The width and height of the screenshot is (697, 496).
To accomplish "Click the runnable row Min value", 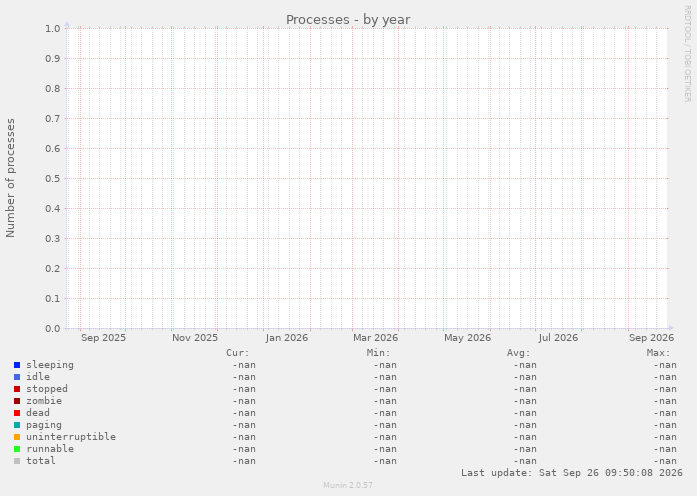I will tap(385, 449).
